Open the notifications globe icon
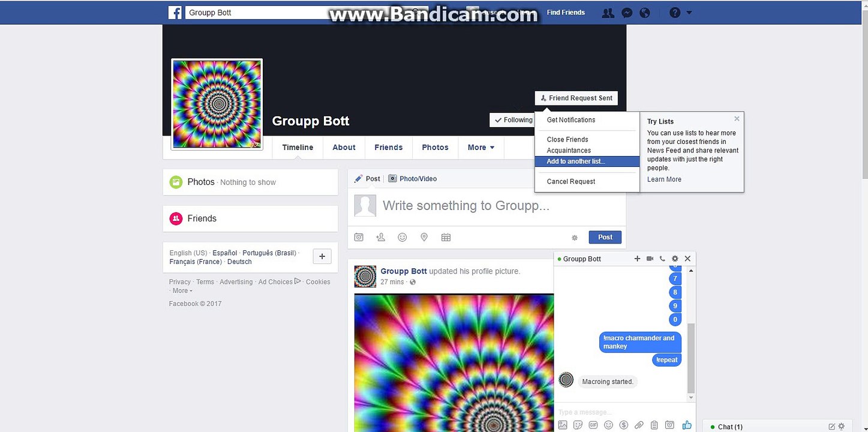868x432 pixels. pos(645,13)
